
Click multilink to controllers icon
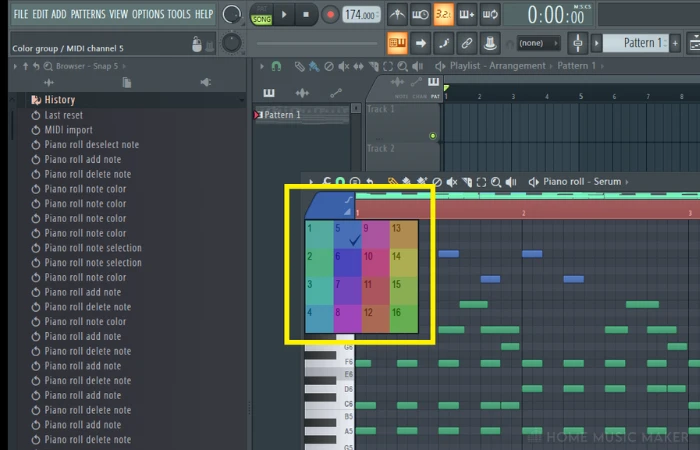click(490, 43)
